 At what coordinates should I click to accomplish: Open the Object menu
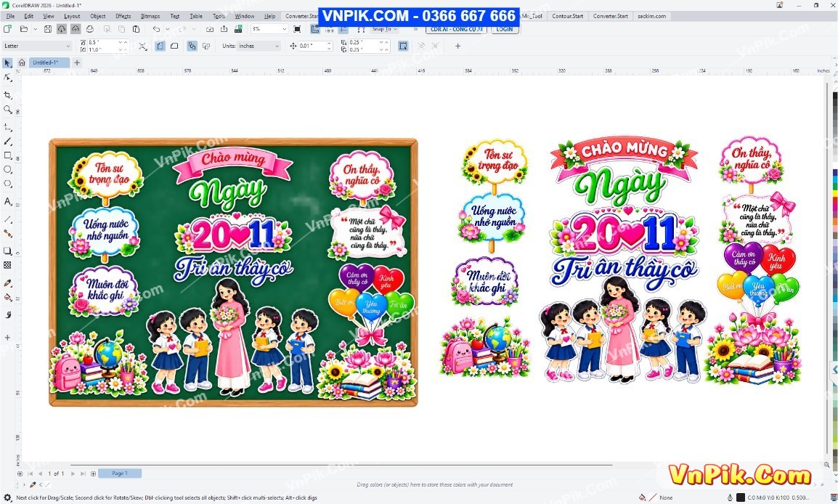98,16
